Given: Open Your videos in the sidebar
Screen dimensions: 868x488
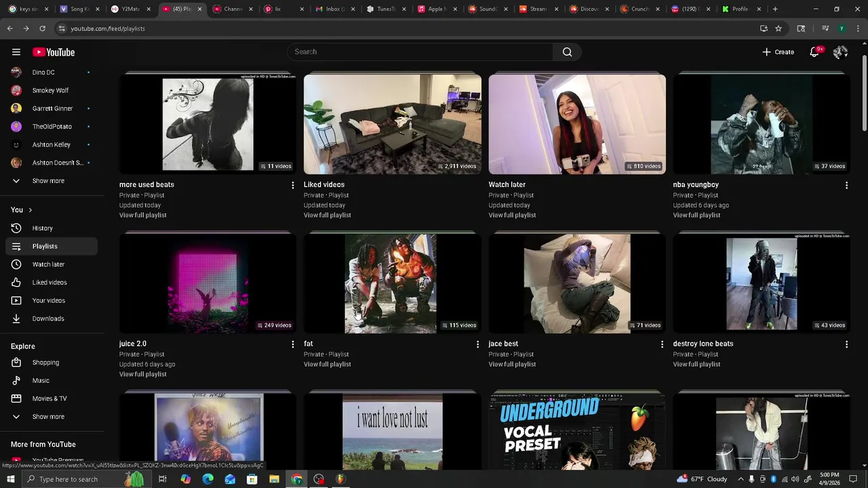Looking at the screenshot, I should click(x=52, y=300).
